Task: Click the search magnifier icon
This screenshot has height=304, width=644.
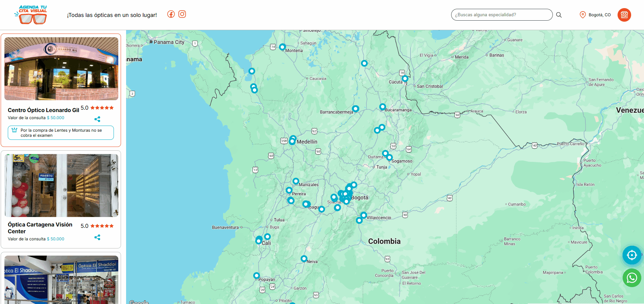Action: [x=559, y=15]
